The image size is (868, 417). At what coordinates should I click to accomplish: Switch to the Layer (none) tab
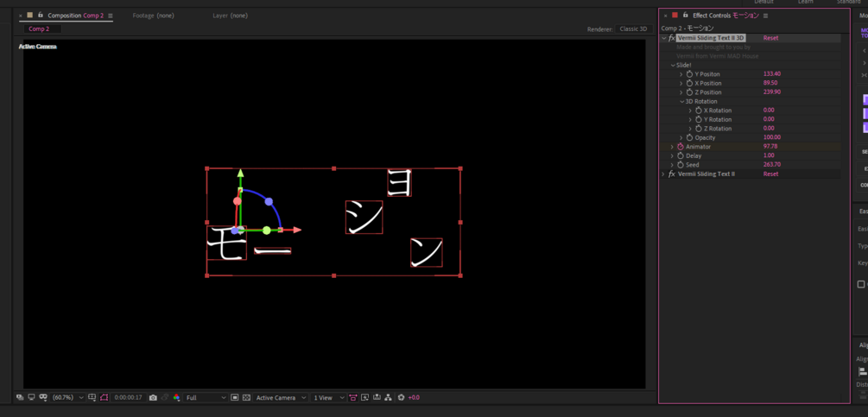click(x=231, y=16)
